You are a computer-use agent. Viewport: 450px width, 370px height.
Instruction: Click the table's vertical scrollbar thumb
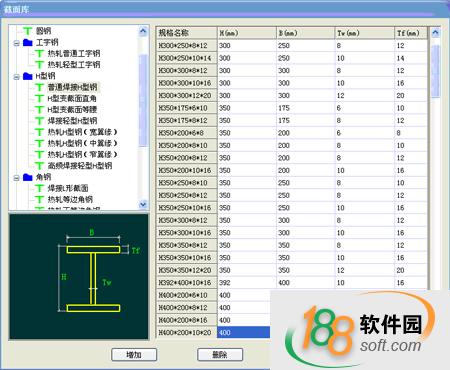[x=435, y=71]
